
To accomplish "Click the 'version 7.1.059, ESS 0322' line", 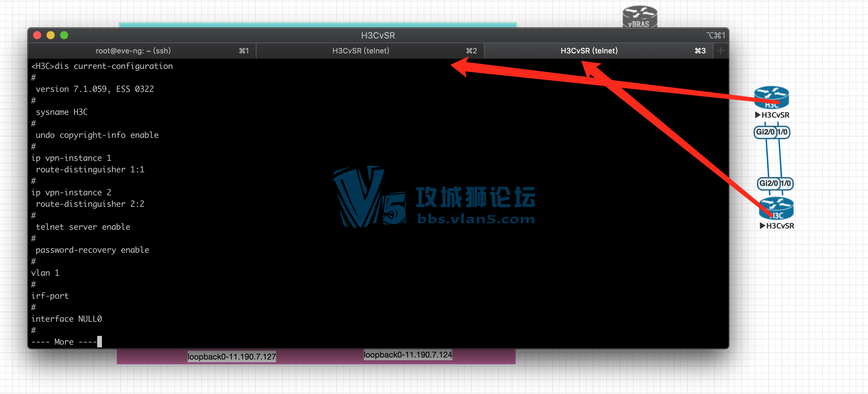I will pos(95,89).
